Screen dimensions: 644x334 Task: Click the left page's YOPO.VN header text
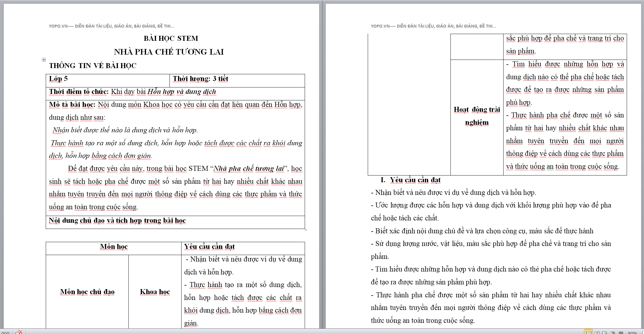point(111,26)
